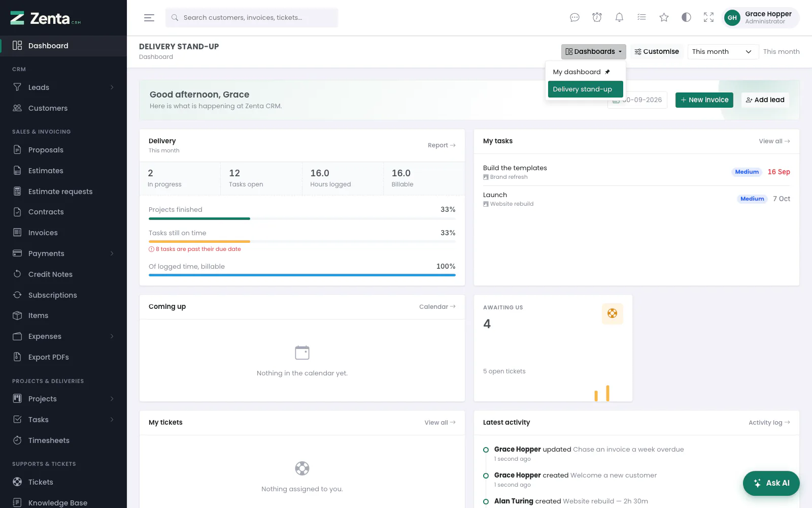Open Invoices in the sidebar
The height and width of the screenshot is (508, 812).
63,233
